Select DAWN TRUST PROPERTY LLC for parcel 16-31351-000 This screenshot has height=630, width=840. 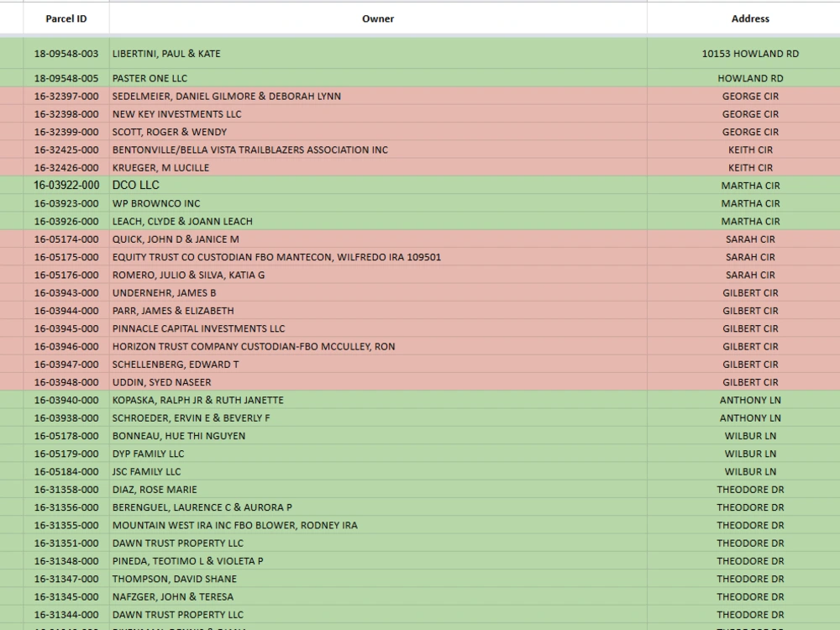378,543
